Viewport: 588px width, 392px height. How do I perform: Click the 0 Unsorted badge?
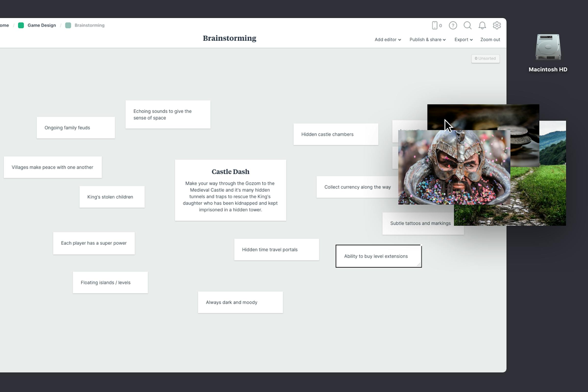pos(485,59)
